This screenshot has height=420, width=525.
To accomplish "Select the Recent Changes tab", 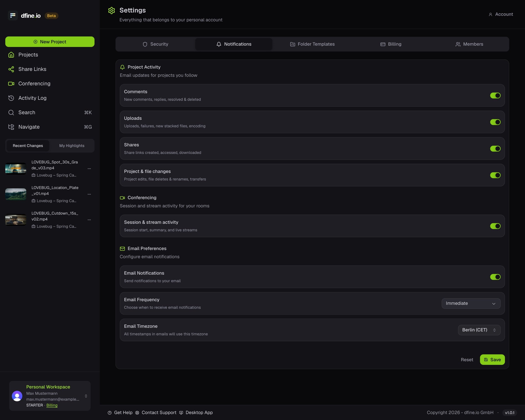I will click(x=28, y=146).
